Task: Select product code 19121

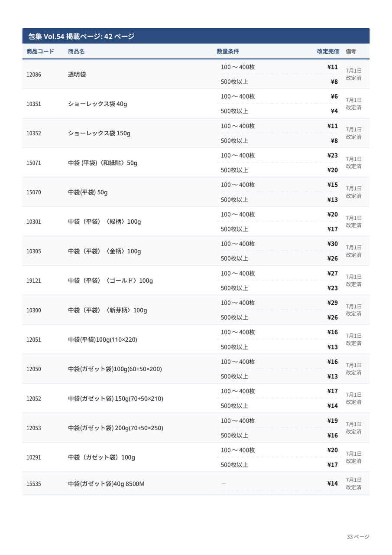Action: point(34,281)
